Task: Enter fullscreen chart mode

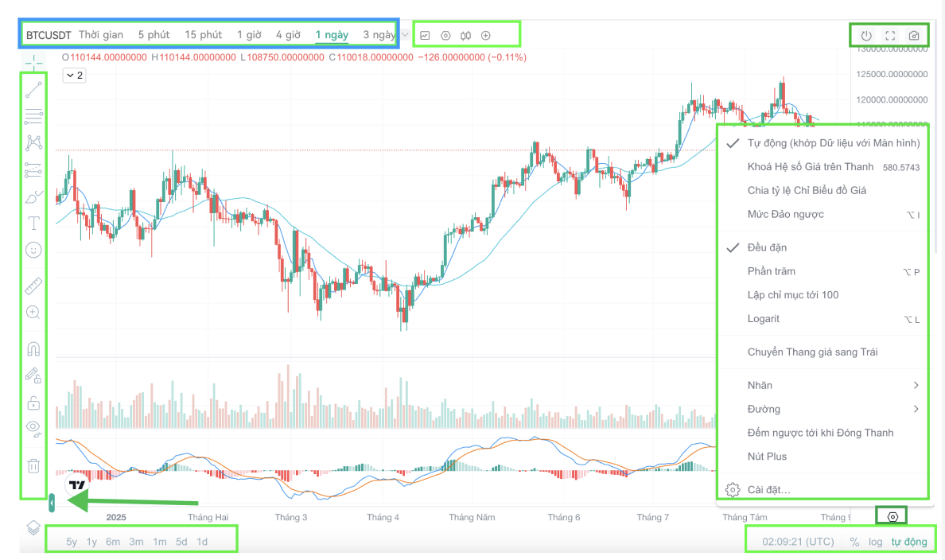Action: pos(890,36)
